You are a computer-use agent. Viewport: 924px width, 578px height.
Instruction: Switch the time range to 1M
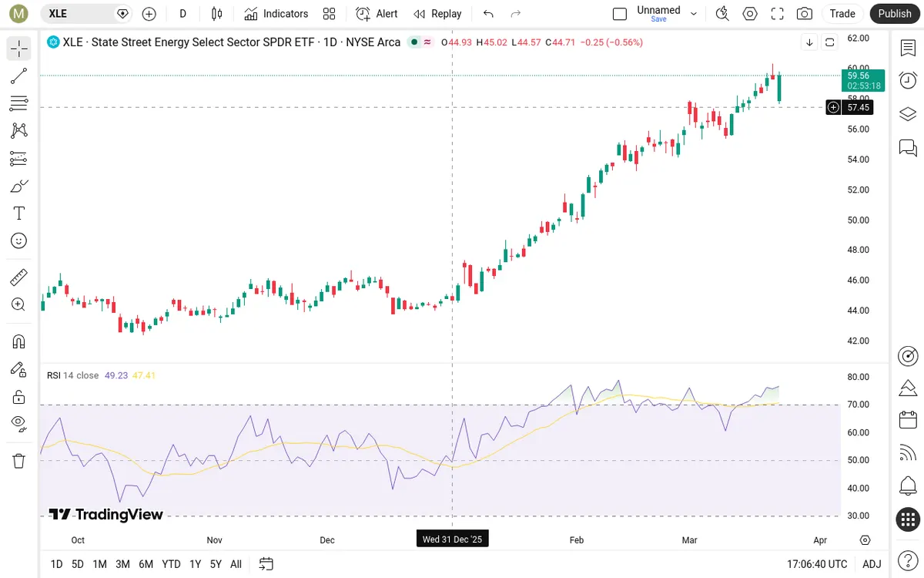point(100,564)
